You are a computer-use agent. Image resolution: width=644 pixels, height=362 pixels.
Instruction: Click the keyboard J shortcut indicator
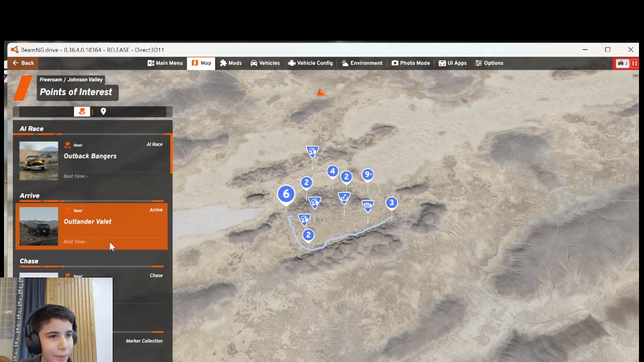point(622,63)
